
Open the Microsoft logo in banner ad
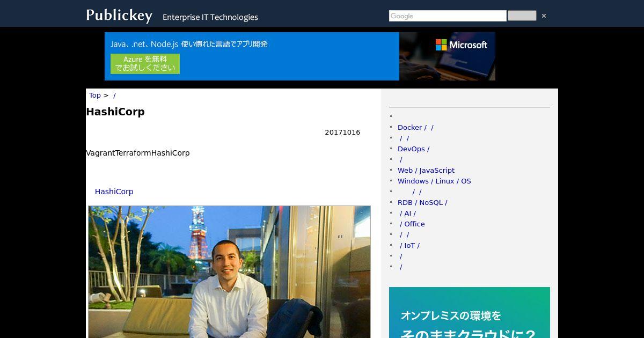[x=462, y=45]
